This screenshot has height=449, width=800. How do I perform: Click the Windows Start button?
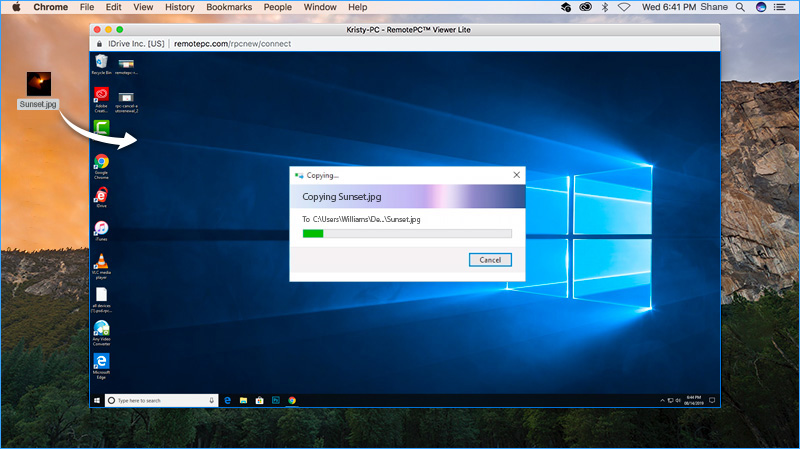(x=97, y=400)
